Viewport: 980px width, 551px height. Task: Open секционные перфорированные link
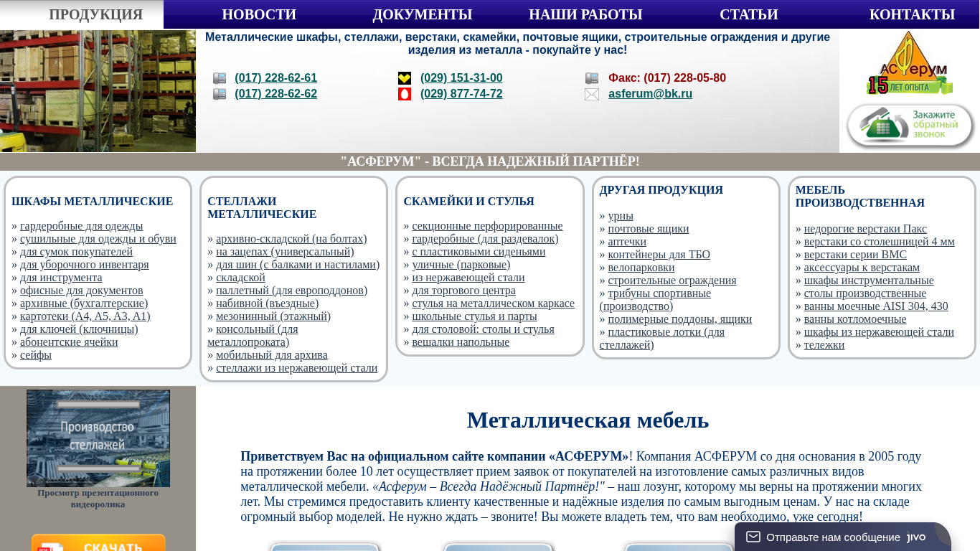(x=487, y=226)
